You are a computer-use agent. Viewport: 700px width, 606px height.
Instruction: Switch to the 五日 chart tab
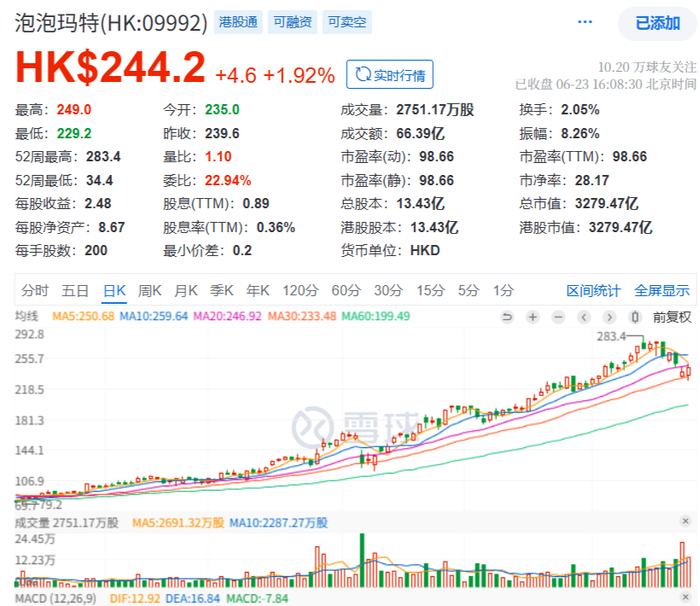[x=75, y=291]
